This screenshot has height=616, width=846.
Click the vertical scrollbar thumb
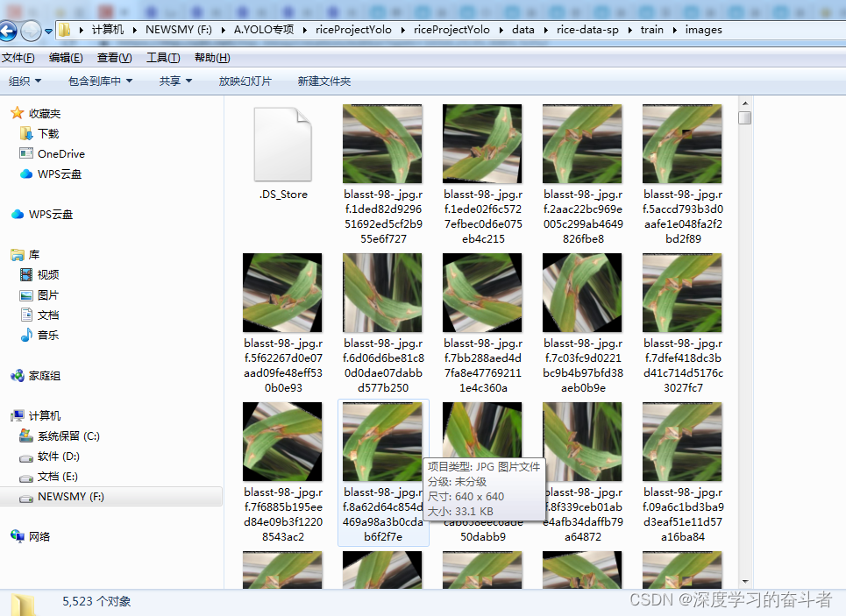[744, 117]
